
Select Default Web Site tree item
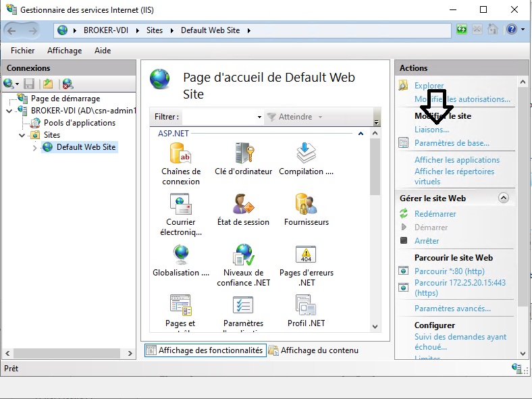(x=86, y=147)
